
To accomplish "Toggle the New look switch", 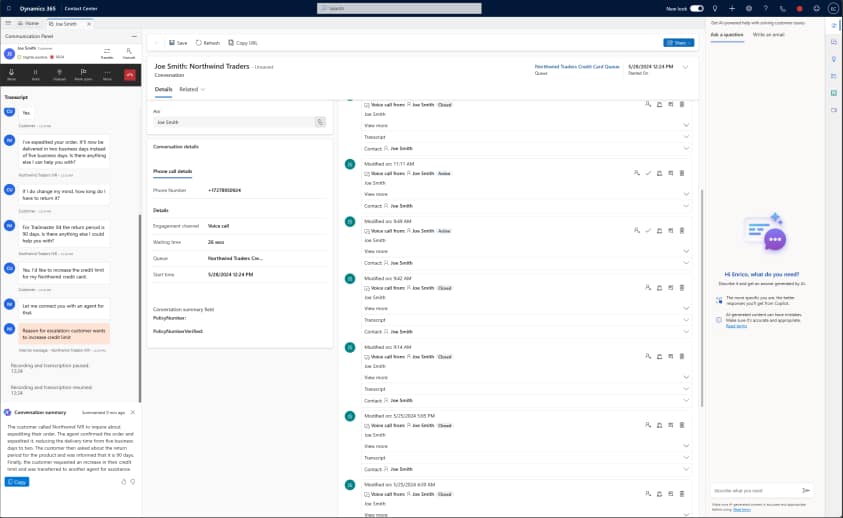I will (696, 8).
